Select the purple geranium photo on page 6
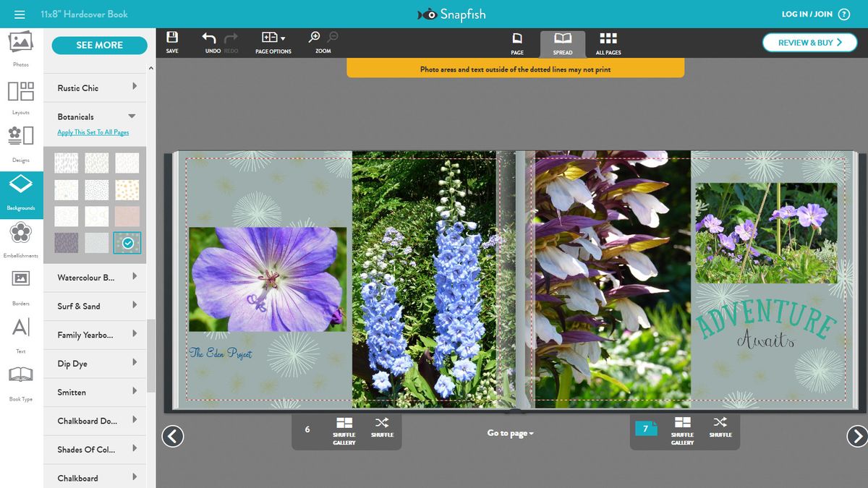868x488 pixels. pos(268,279)
